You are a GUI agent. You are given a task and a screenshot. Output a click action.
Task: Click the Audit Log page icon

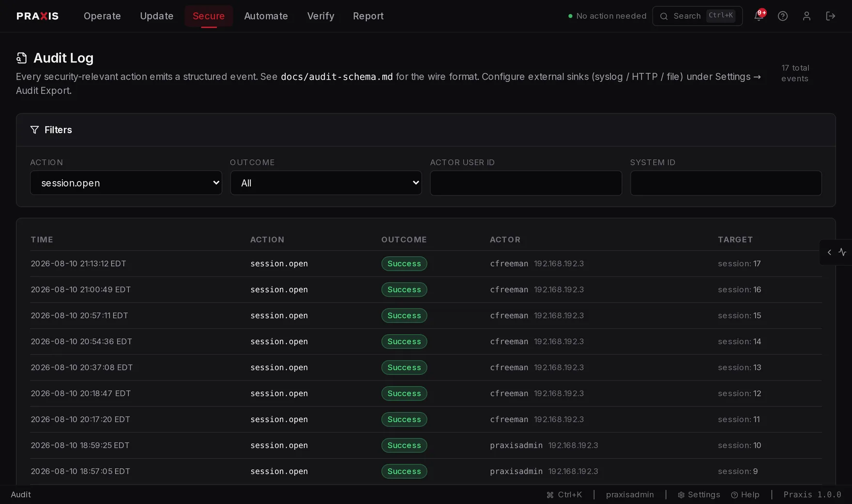(22, 58)
